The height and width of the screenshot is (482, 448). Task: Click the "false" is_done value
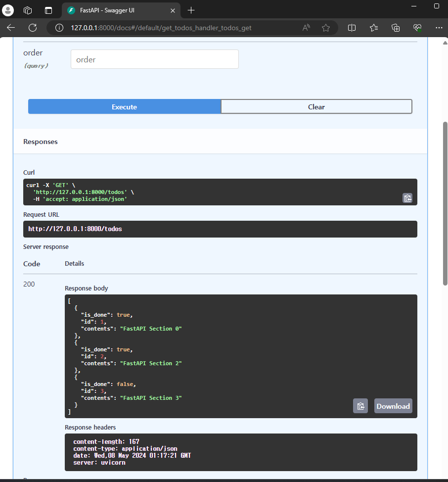coord(125,384)
